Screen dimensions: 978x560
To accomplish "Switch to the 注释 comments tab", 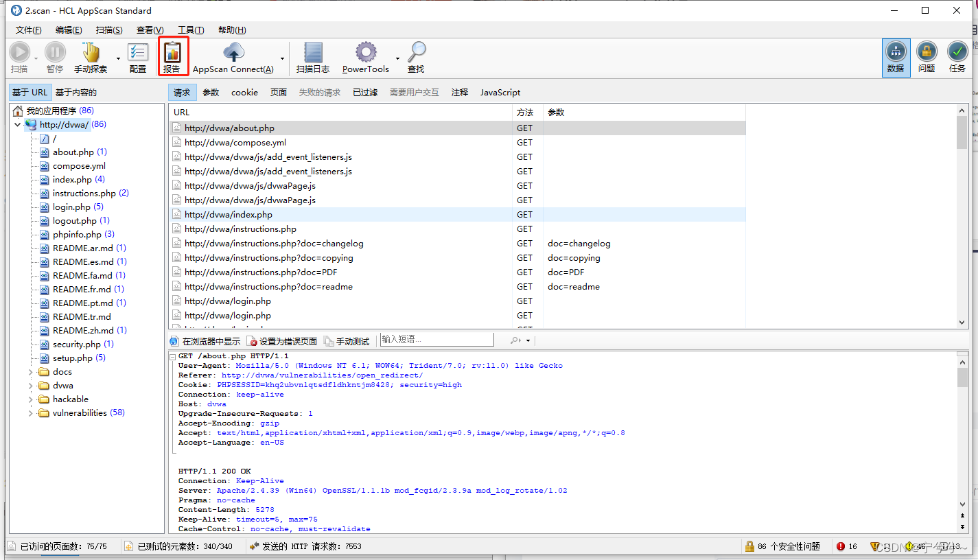I will [x=460, y=93].
